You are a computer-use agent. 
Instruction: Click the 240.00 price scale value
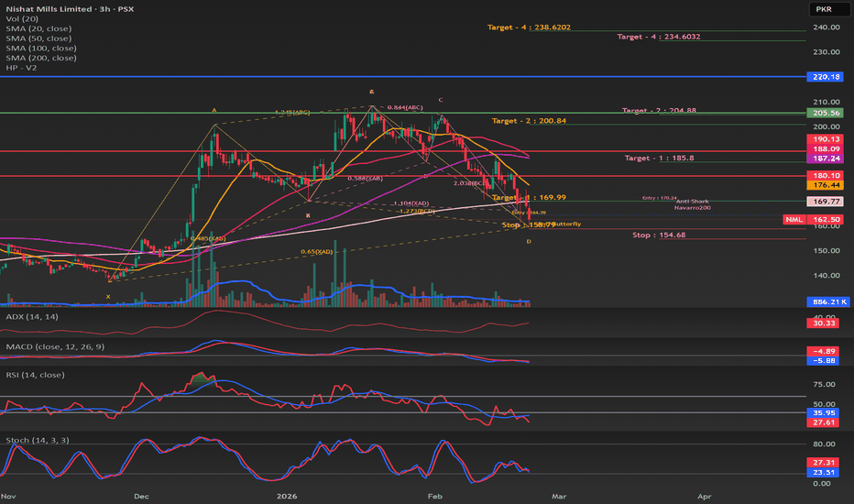(826, 27)
